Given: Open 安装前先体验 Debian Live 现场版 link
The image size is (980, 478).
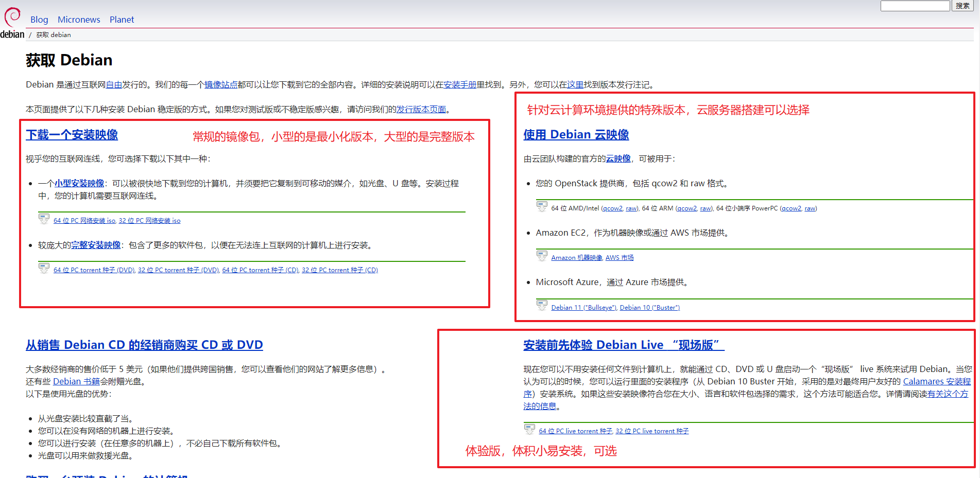Looking at the screenshot, I should [624, 345].
